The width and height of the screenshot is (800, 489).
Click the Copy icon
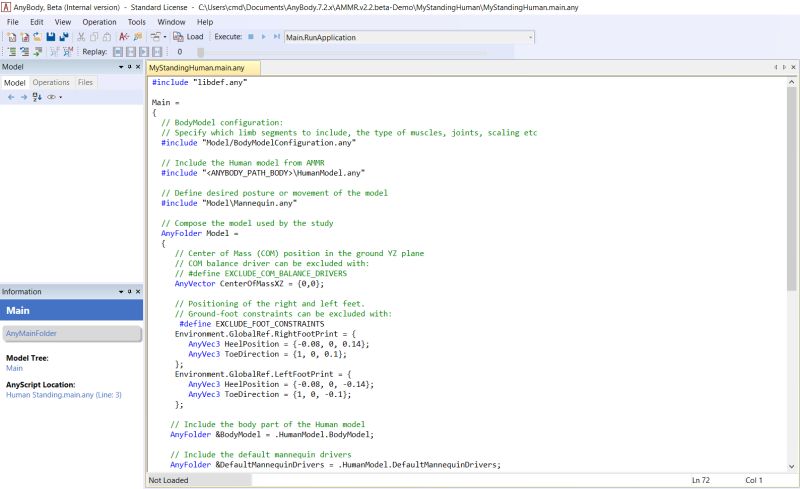[94, 37]
